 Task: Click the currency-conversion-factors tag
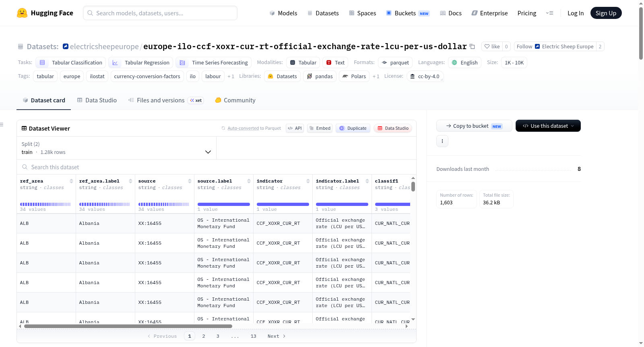[x=147, y=76]
